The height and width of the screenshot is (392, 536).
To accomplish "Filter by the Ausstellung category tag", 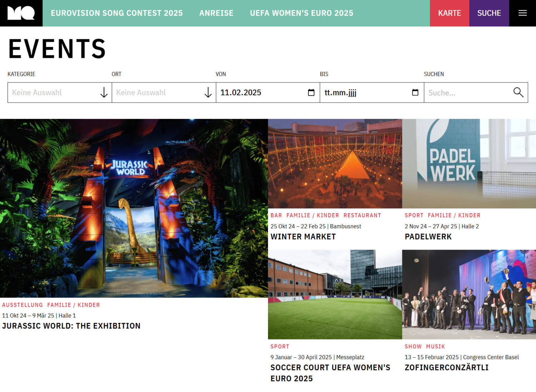I will pos(22,305).
